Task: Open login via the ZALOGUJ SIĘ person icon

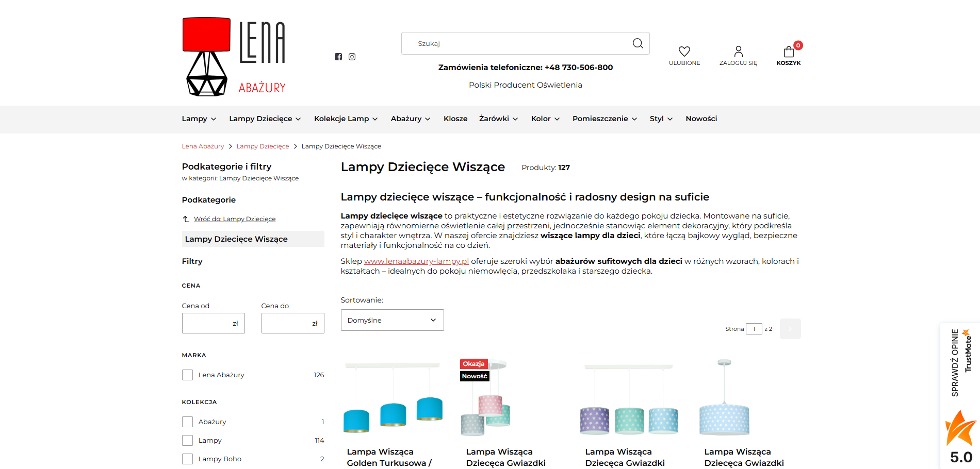Action: pos(738,52)
